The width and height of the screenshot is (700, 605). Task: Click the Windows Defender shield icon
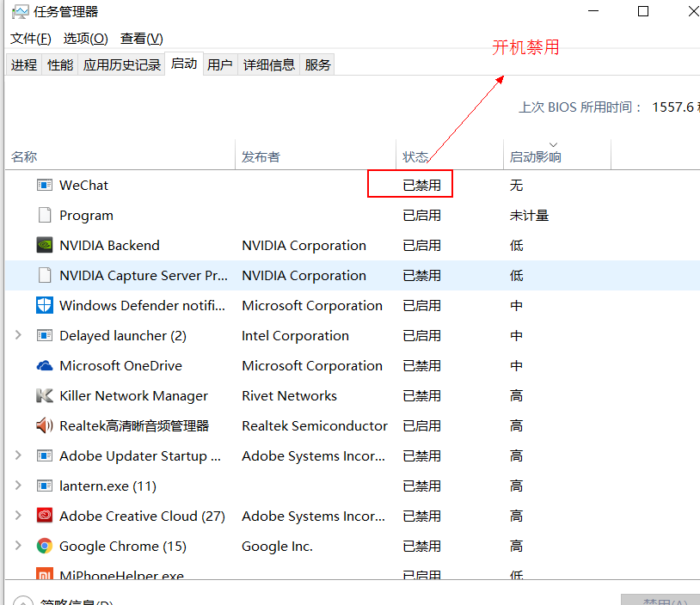pyautogui.click(x=44, y=305)
